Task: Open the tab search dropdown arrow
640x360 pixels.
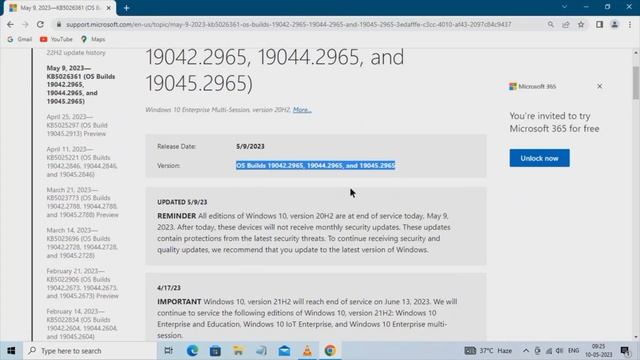Action: click(x=564, y=7)
